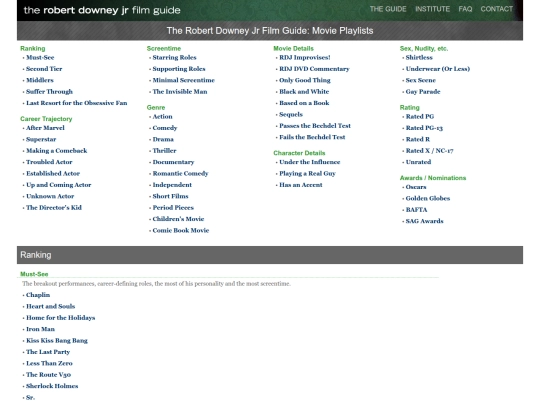Open the Black and White playlist
The width and height of the screenshot is (540, 405).
[304, 92]
